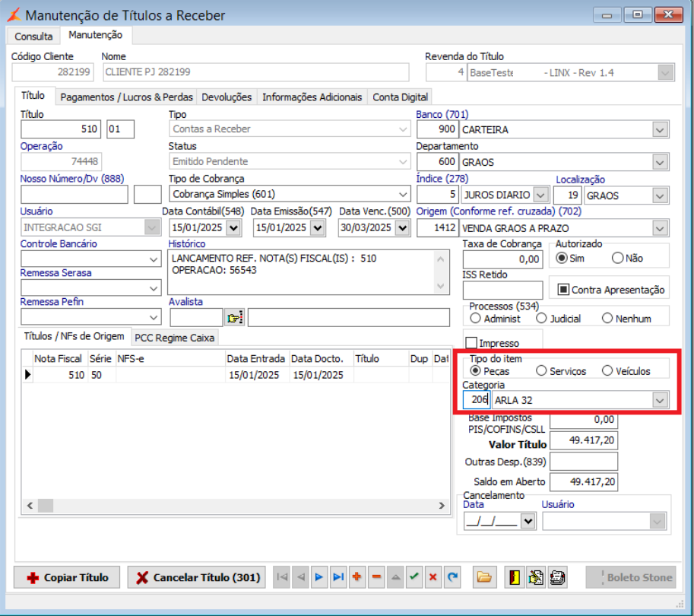694x616 pixels.
Task: Expand the Categoria ARLA 32 dropdown
Action: coord(660,400)
